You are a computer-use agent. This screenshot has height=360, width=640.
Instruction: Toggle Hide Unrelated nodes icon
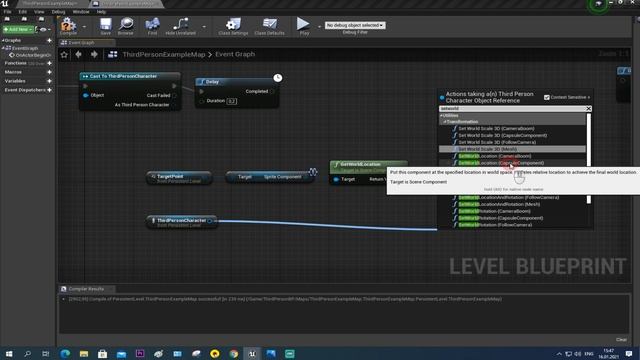(181, 25)
